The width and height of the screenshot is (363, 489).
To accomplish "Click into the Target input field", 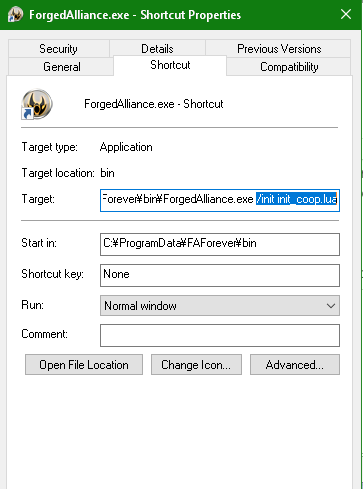I will tap(220, 200).
